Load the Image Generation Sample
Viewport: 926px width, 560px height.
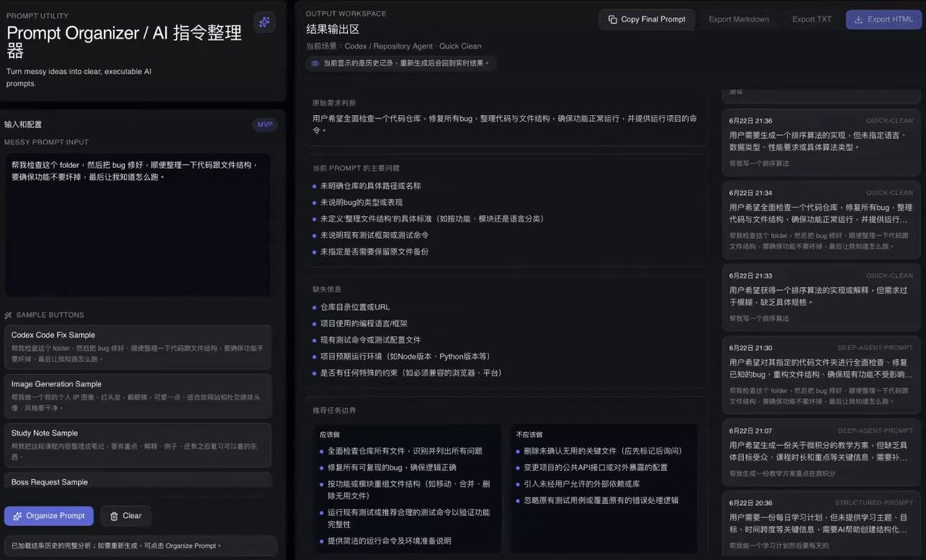click(x=137, y=396)
